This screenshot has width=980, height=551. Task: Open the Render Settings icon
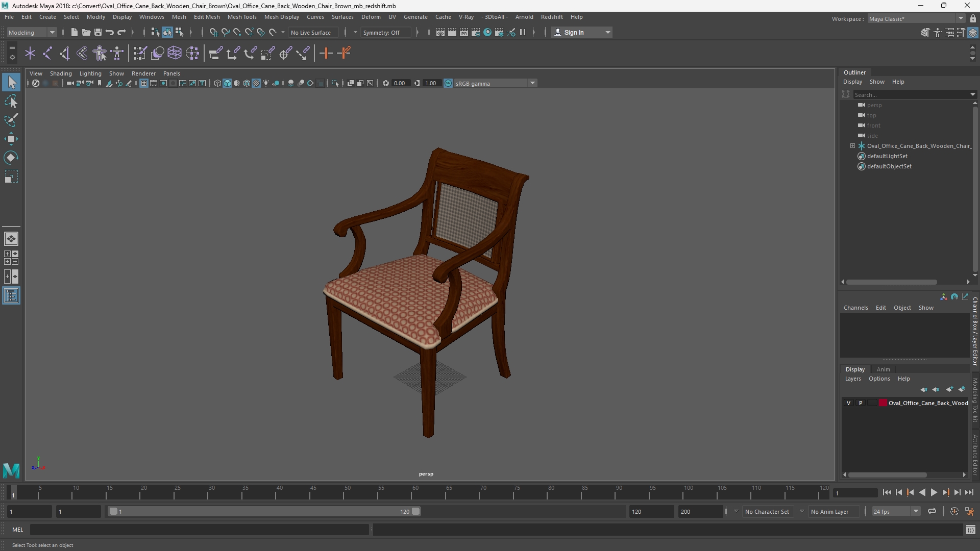click(476, 33)
